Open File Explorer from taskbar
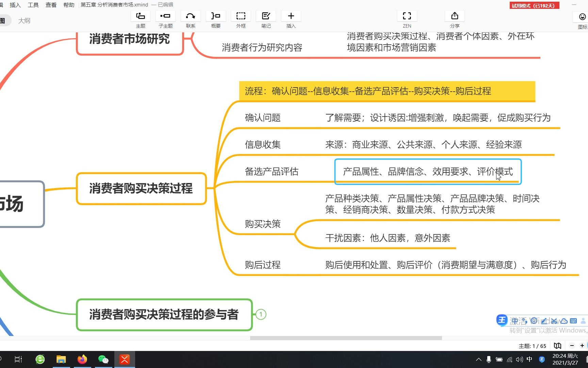The height and width of the screenshot is (368, 588). (61, 359)
